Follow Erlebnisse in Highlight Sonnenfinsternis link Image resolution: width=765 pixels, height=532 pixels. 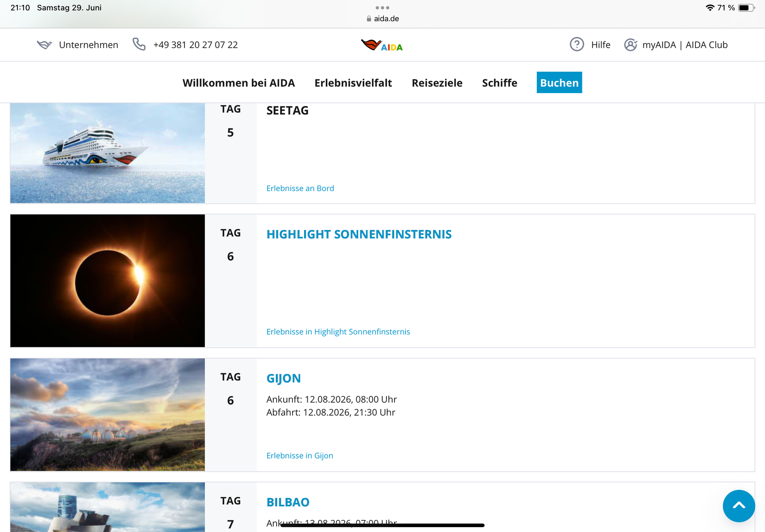click(338, 332)
